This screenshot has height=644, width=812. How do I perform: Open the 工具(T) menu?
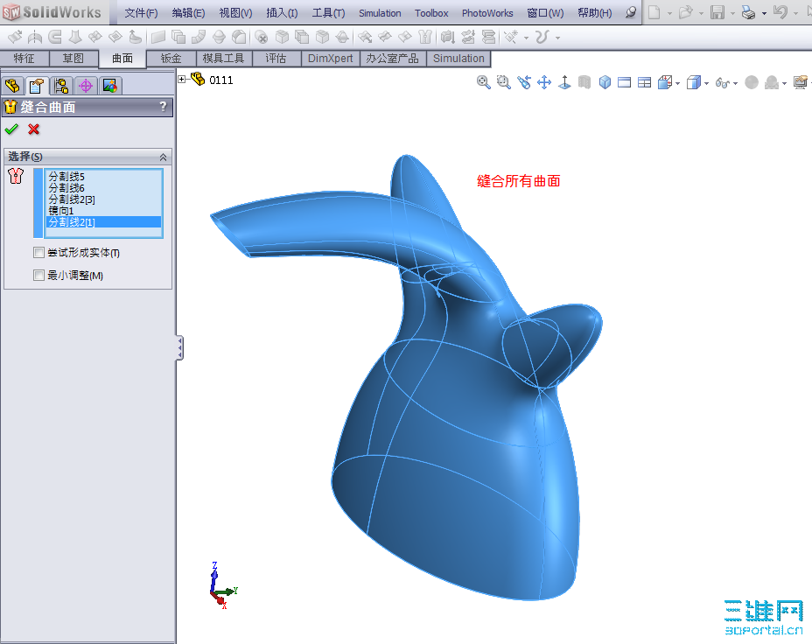point(328,13)
